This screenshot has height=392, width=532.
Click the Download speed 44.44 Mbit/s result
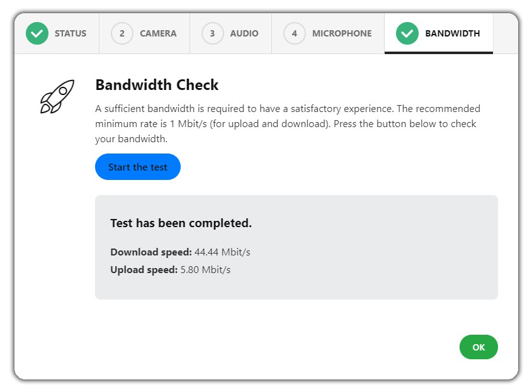pos(180,252)
